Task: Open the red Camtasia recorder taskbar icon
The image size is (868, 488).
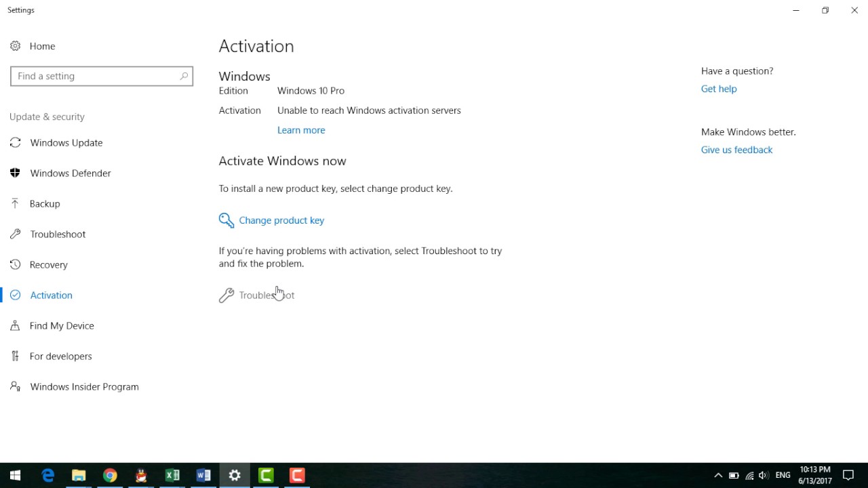Action: [x=297, y=476]
